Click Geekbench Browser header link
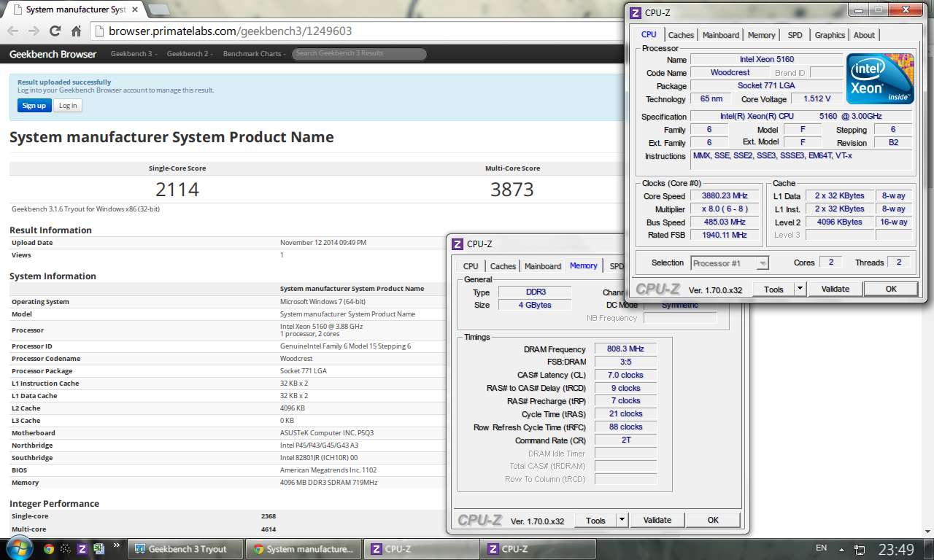Screen dimensions: 934x560 [53, 54]
